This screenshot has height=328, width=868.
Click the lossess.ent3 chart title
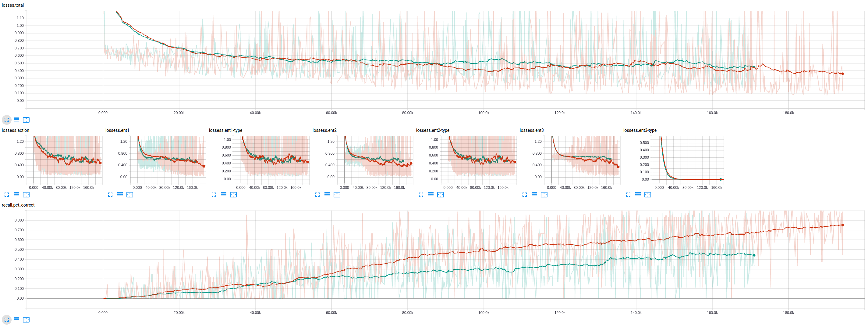coord(532,130)
